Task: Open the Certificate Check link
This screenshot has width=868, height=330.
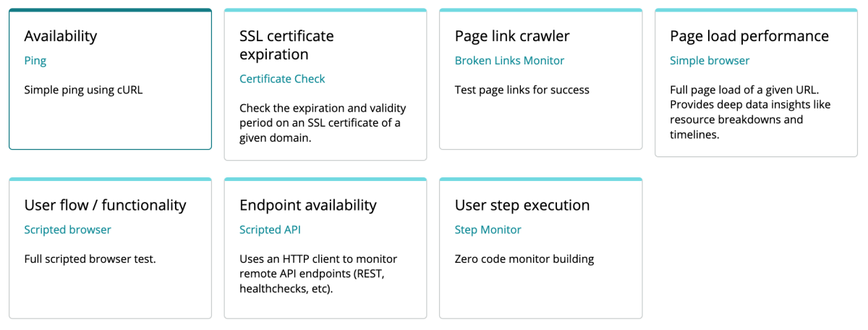Action: 282,79
